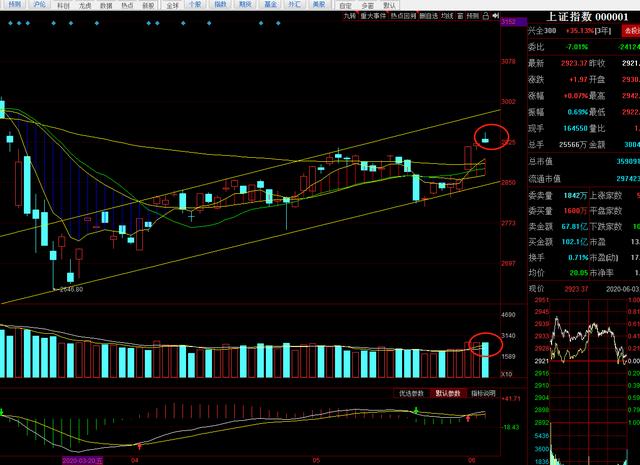Open the 沪伦 tab
The image size is (640, 465).
point(40,4)
